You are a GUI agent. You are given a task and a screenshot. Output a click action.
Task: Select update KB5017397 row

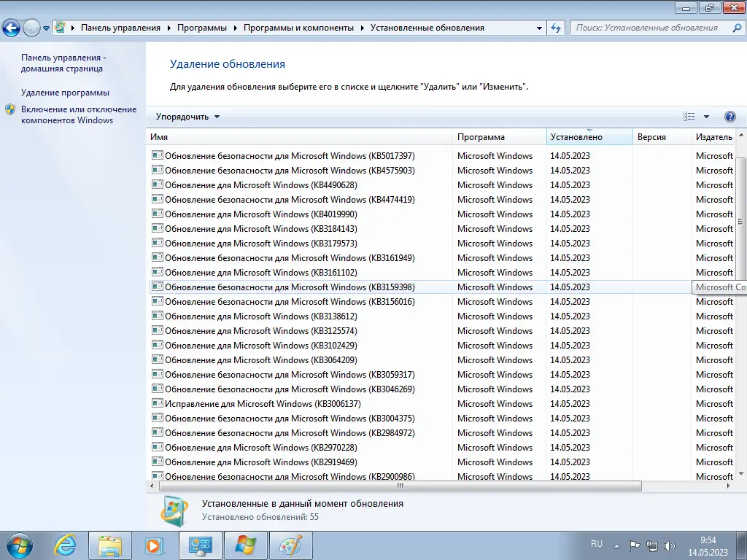click(x=441, y=156)
